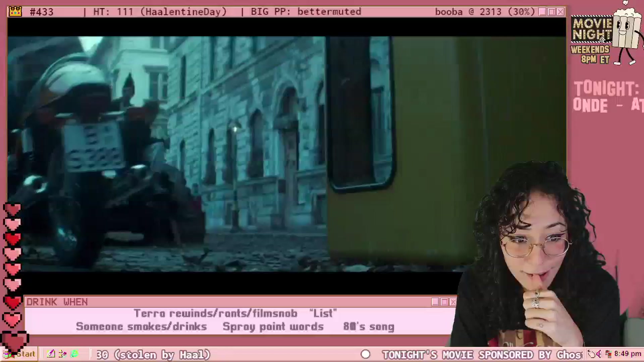This screenshot has height=362, width=644.
Task: Click the DRINK WHEN title text
Action: tap(57, 302)
